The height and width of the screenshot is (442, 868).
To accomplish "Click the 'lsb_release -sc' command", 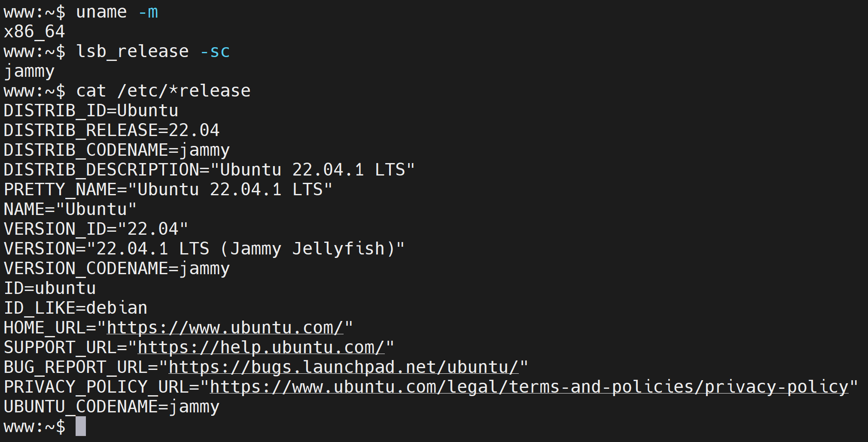I will coord(153,51).
